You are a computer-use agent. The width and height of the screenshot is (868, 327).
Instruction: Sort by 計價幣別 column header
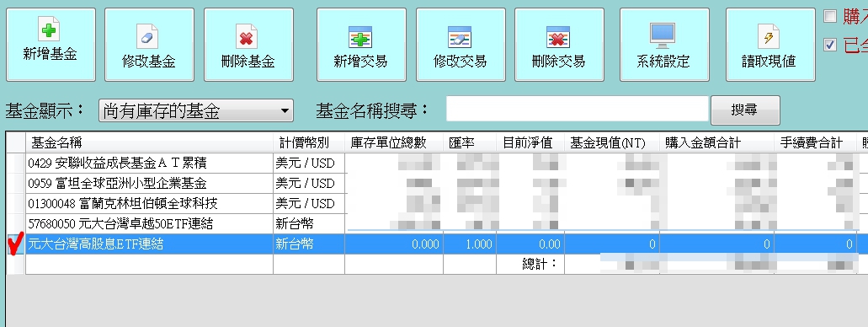click(x=308, y=142)
